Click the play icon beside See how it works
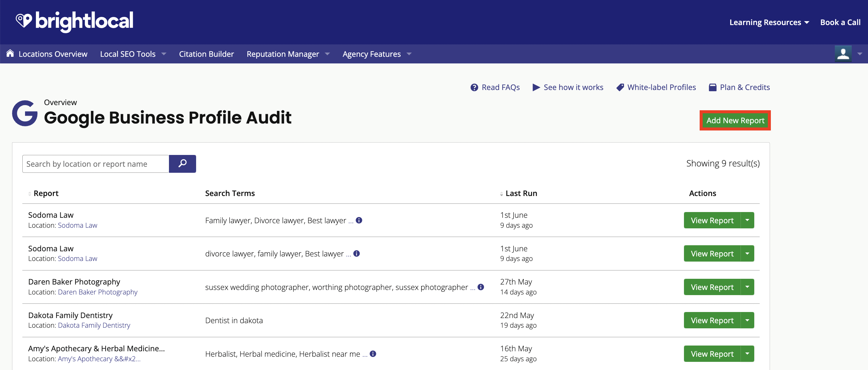 (536, 87)
